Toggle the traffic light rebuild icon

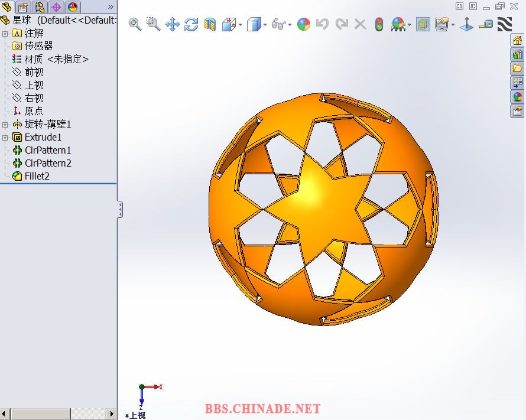379,24
